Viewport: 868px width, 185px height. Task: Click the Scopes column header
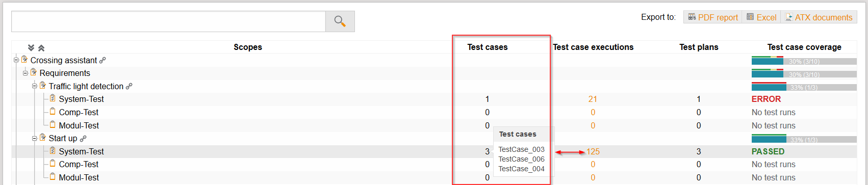[248, 47]
